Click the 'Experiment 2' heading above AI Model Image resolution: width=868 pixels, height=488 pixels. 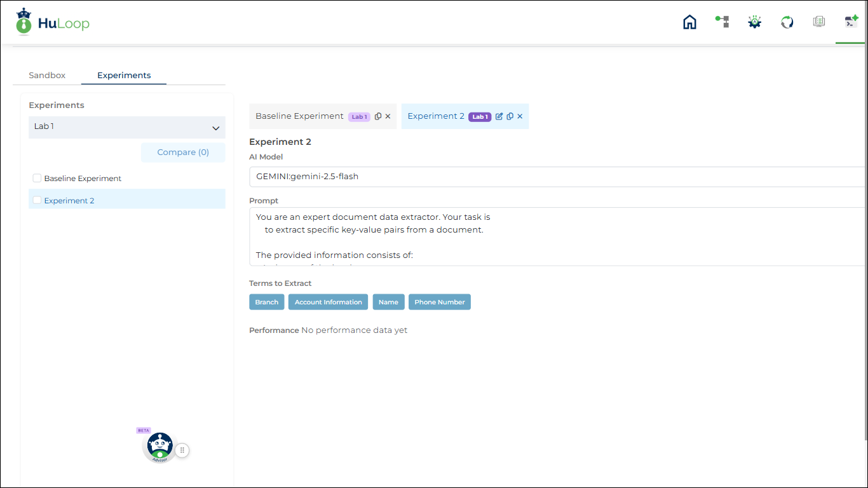[x=280, y=142]
